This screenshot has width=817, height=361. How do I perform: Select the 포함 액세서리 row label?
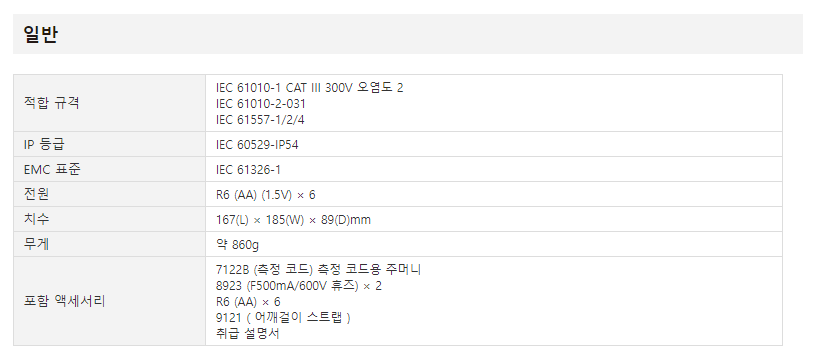point(65,301)
